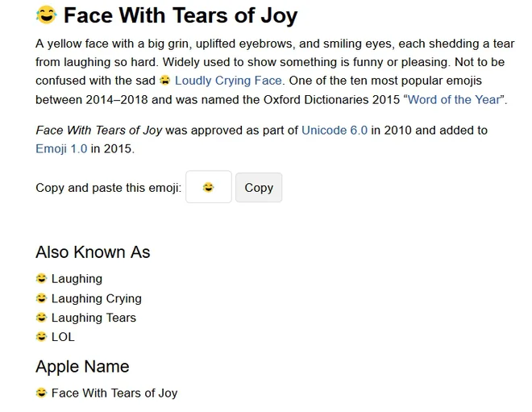Click the Loudly Crying Face emoji icon
Viewport: 532px width, 412px height.
coord(165,80)
